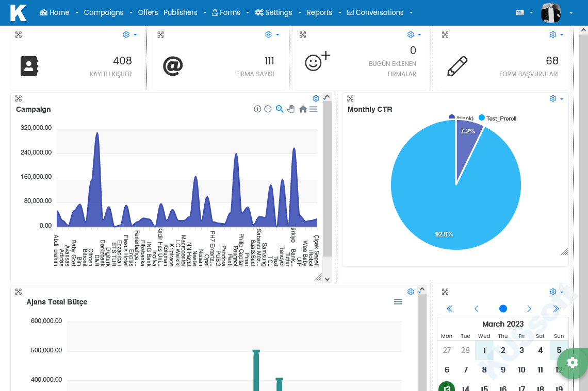The width and height of the screenshot is (588, 391).
Task: Open the Reports menu
Action: (324, 13)
